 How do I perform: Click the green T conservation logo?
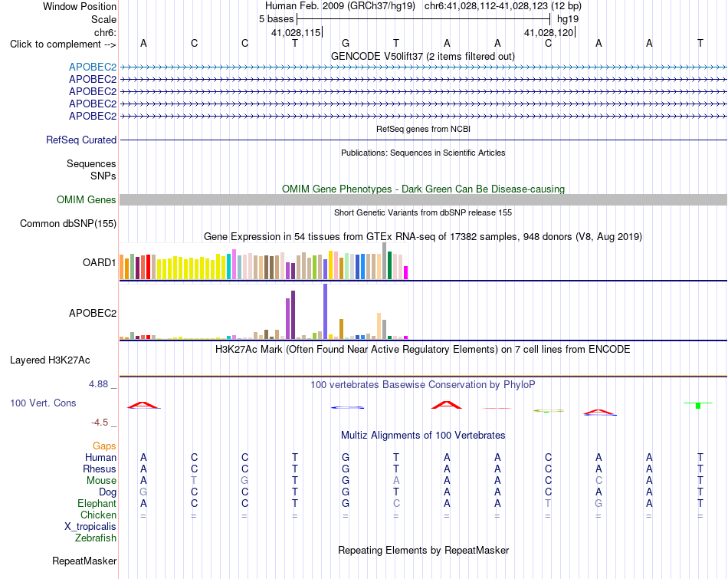click(x=698, y=405)
